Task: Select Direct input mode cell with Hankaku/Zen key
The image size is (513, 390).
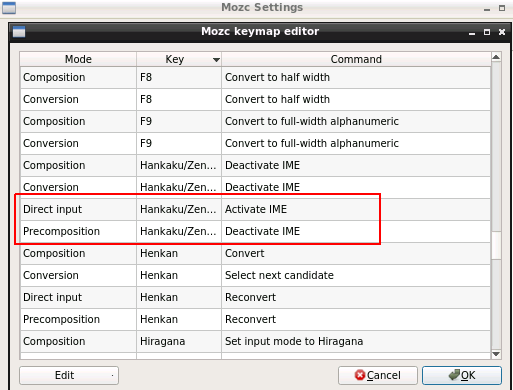Action: pyautogui.click(x=78, y=209)
